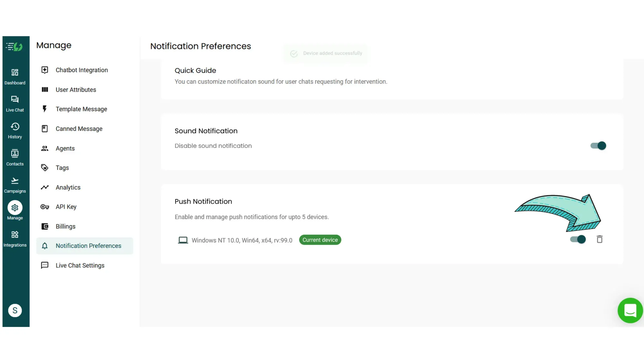This screenshot has height=362, width=644.
Task: Open Chatbot Integration settings
Action: [81, 70]
